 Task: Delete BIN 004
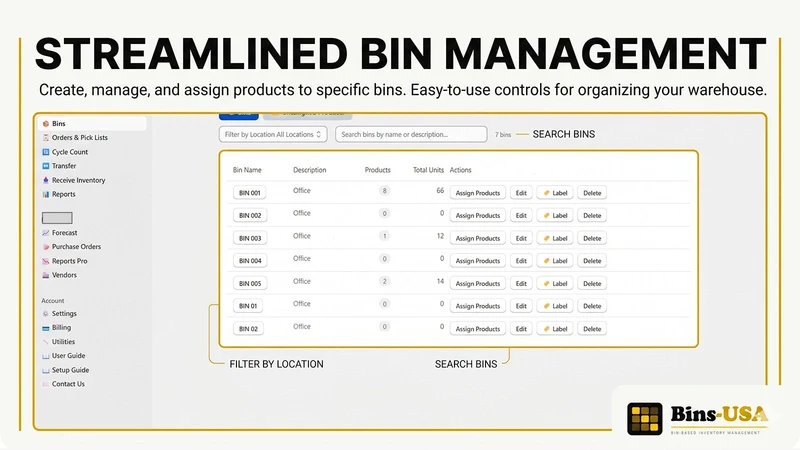click(592, 261)
